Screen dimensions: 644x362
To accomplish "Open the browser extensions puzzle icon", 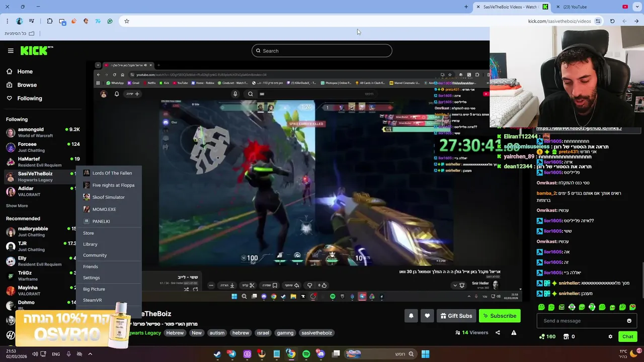I will click(50, 21).
